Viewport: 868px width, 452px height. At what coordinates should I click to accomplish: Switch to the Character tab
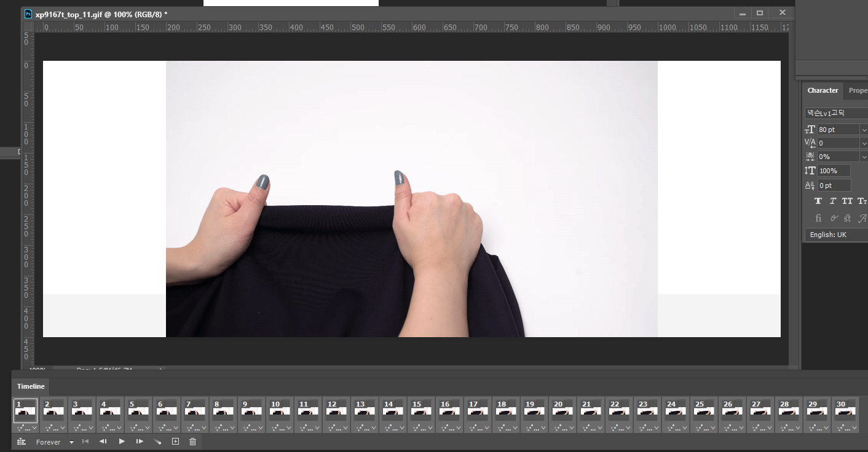pyautogui.click(x=823, y=90)
